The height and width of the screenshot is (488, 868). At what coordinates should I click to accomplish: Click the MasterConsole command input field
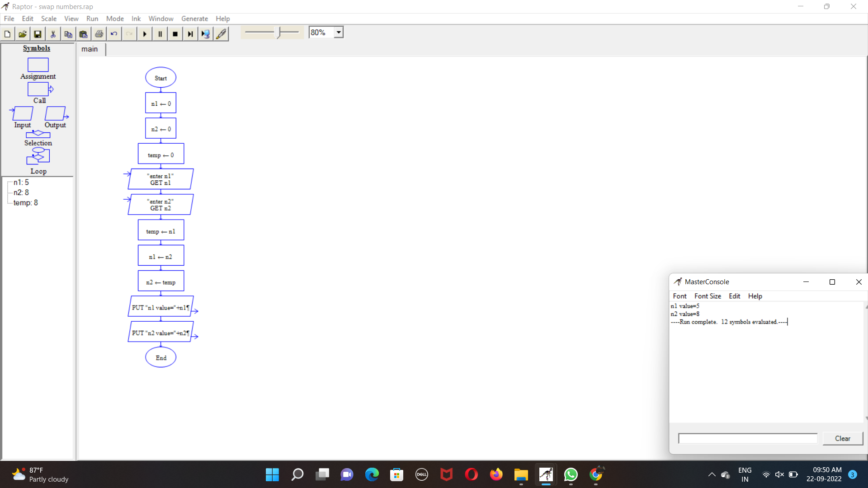(x=748, y=438)
